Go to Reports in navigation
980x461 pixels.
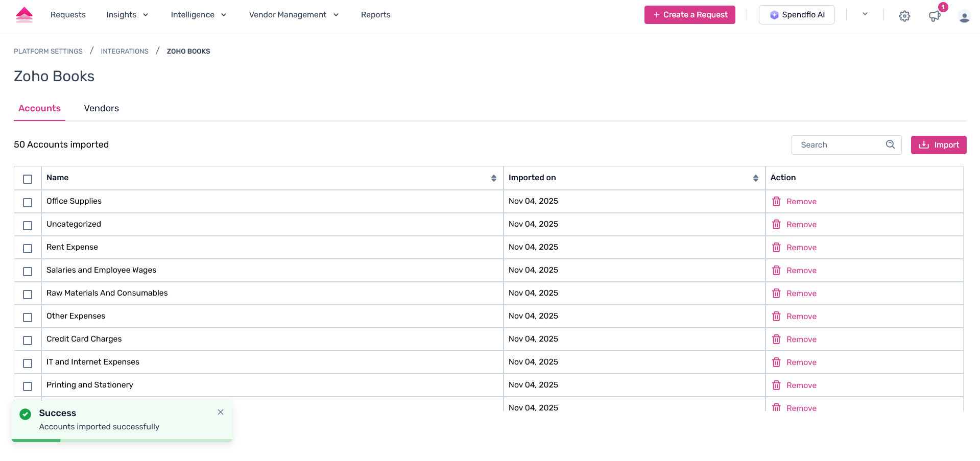point(375,15)
